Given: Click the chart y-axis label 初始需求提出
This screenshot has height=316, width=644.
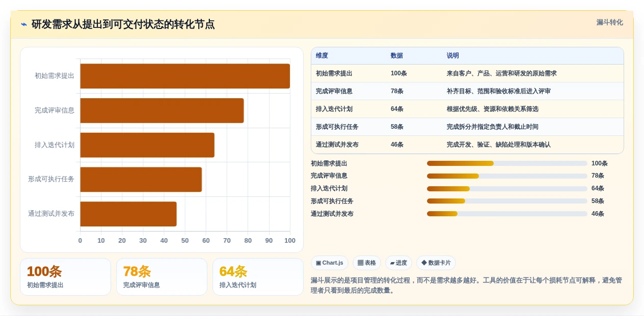Looking at the screenshot, I should (x=55, y=76).
